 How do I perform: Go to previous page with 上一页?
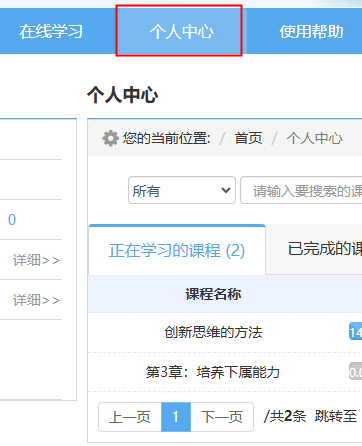[130, 417]
